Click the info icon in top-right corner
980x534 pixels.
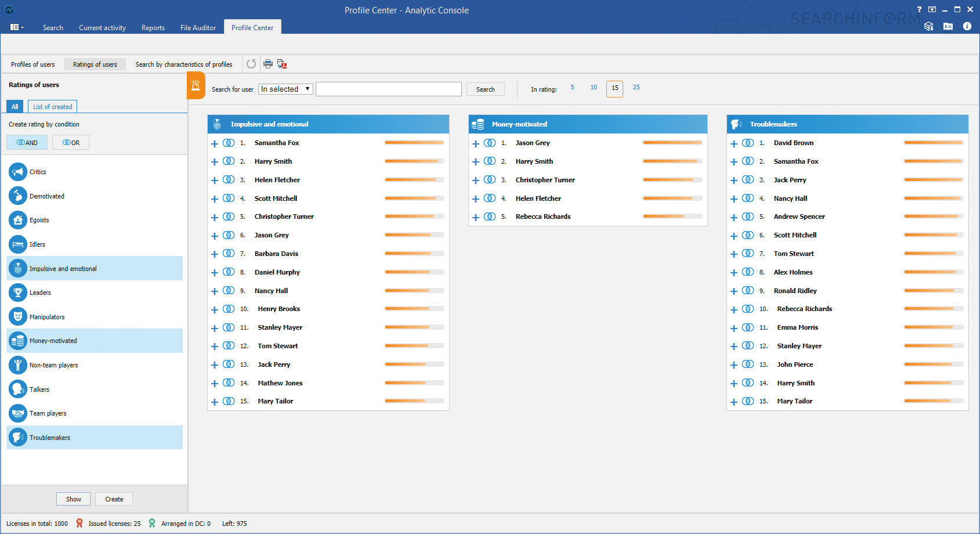(967, 26)
